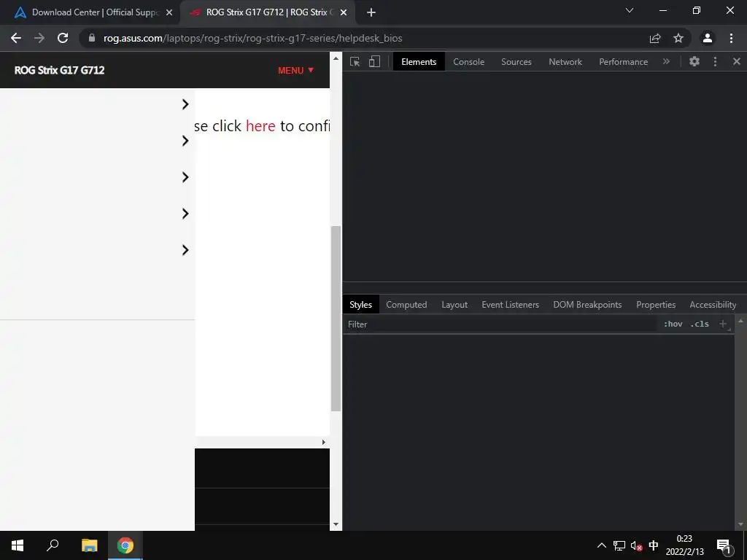Open the Layout pane tab
This screenshot has width=747, height=560.
point(454,305)
